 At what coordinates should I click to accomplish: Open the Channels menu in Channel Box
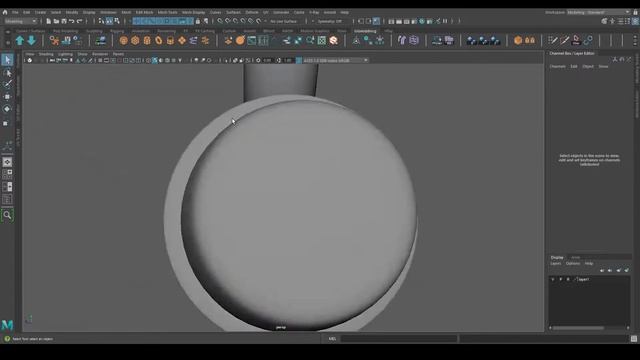click(558, 67)
